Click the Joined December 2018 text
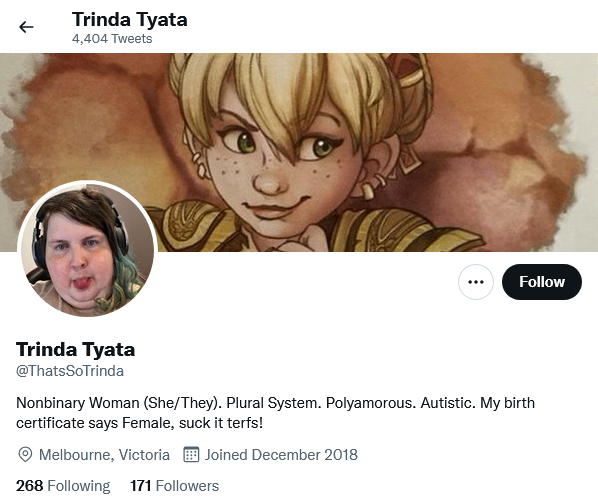 click(281, 455)
